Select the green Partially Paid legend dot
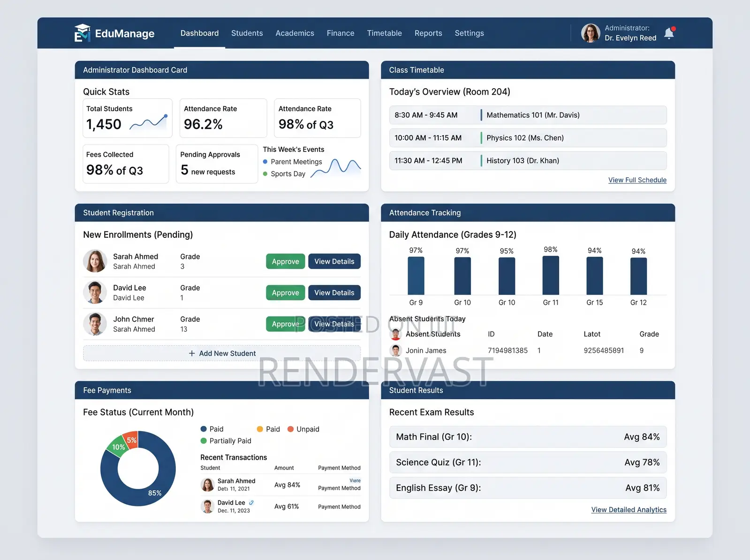 [204, 441]
